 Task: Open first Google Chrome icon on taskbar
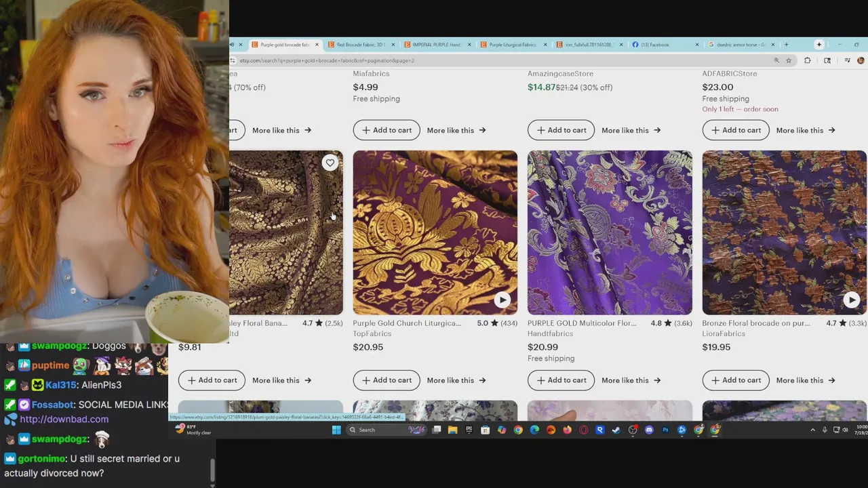518,430
